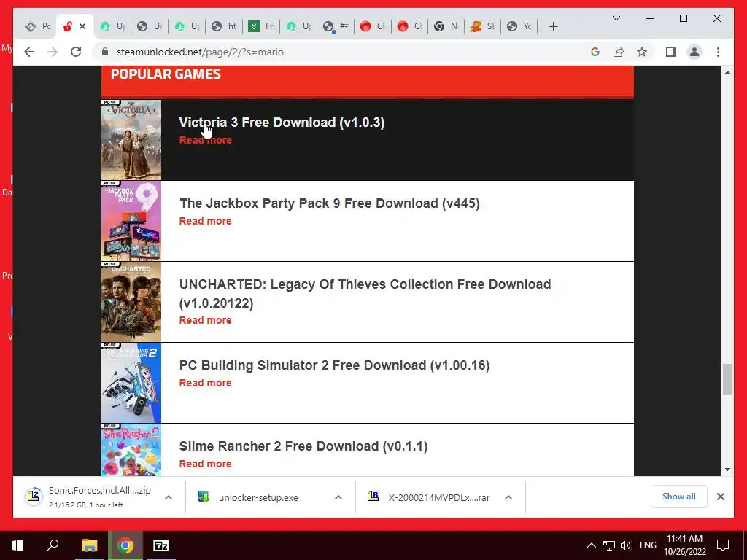
Task: Open The Jackbox Party Pack 9 title
Action: 329,203
